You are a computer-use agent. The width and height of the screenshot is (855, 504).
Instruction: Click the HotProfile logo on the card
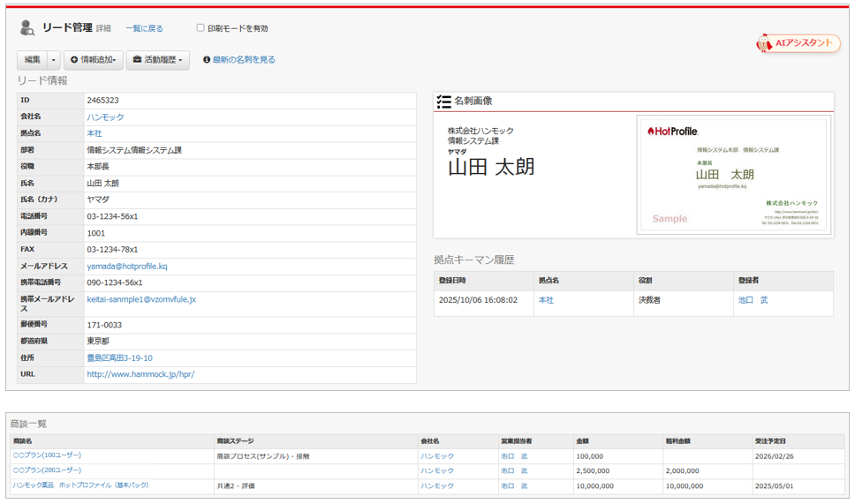click(x=672, y=132)
